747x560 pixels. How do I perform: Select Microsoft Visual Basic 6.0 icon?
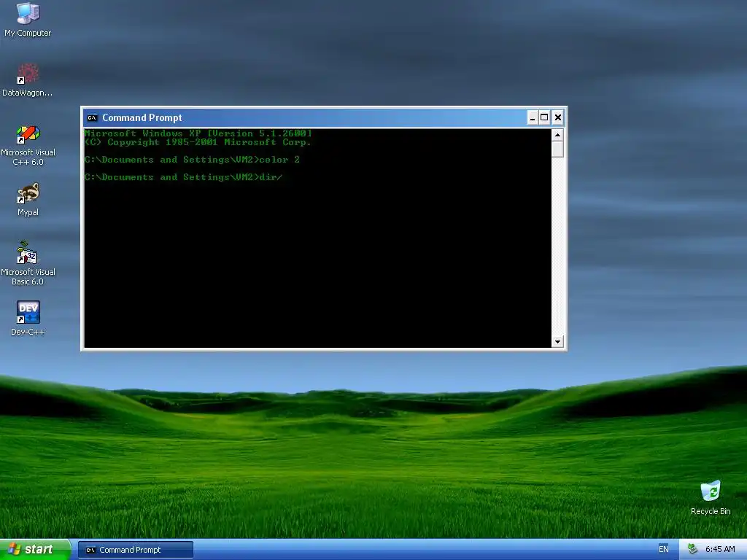pyautogui.click(x=28, y=263)
